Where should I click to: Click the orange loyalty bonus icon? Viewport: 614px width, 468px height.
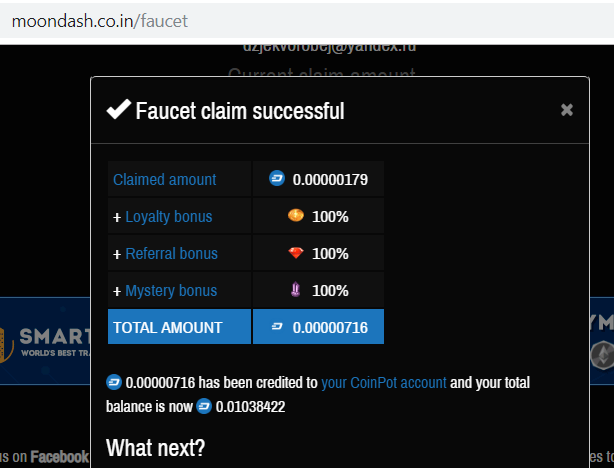coord(295,216)
